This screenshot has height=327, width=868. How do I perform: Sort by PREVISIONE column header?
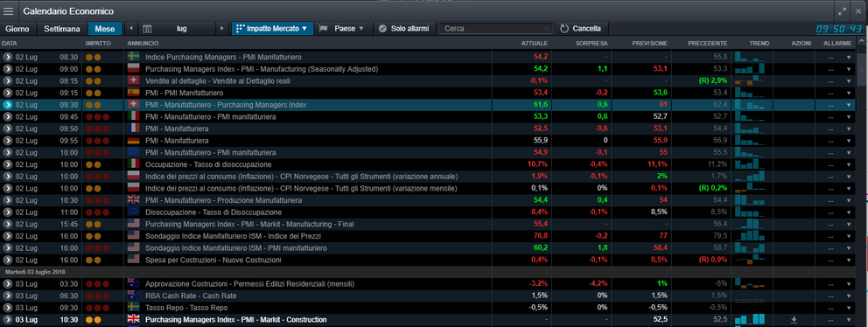click(x=651, y=43)
